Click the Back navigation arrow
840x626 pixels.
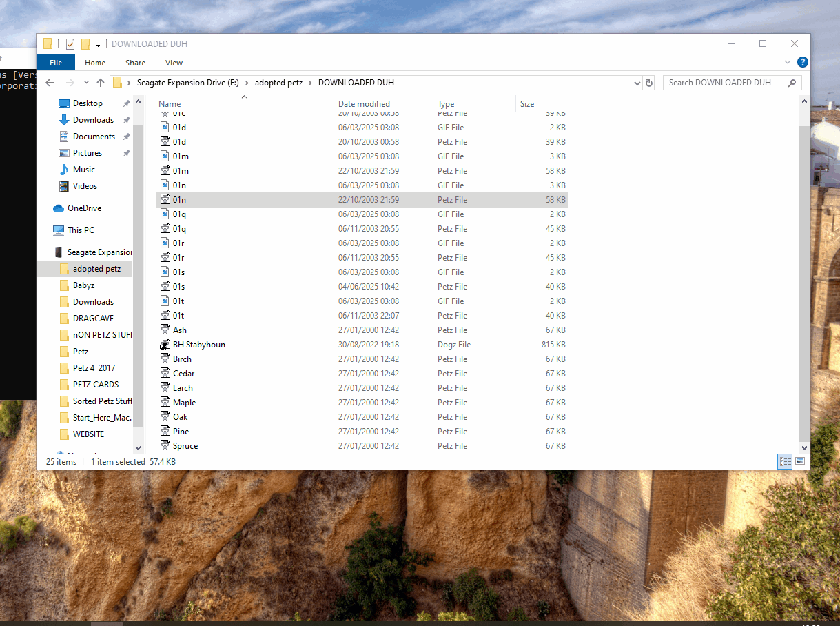coord(50,83)
